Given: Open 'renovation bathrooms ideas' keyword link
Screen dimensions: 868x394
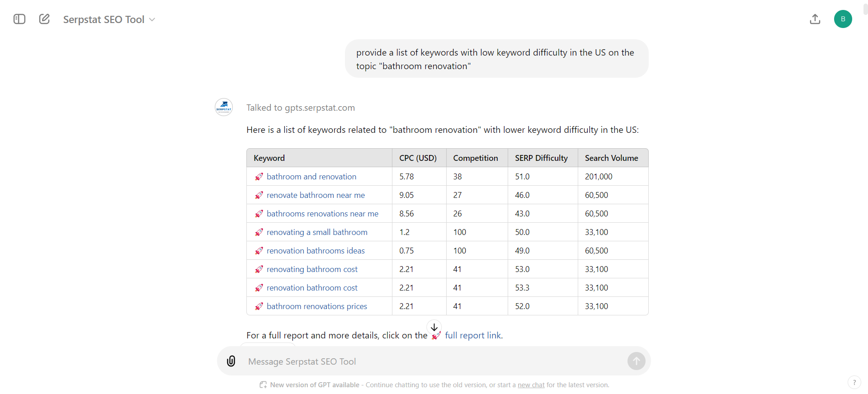Looking at the screenshot, I should pyautogui.click(x=316, y=251).
